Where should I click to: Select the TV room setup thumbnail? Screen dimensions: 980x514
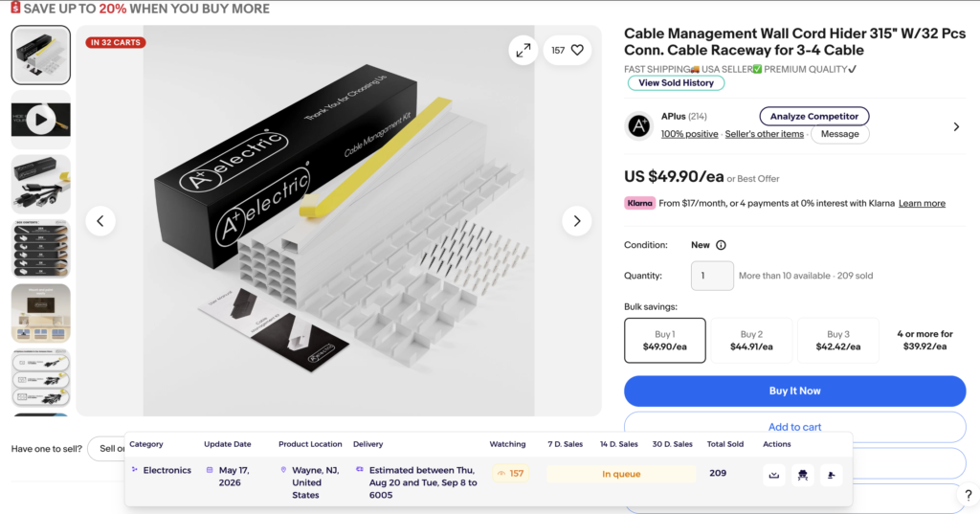pos(40,313)
